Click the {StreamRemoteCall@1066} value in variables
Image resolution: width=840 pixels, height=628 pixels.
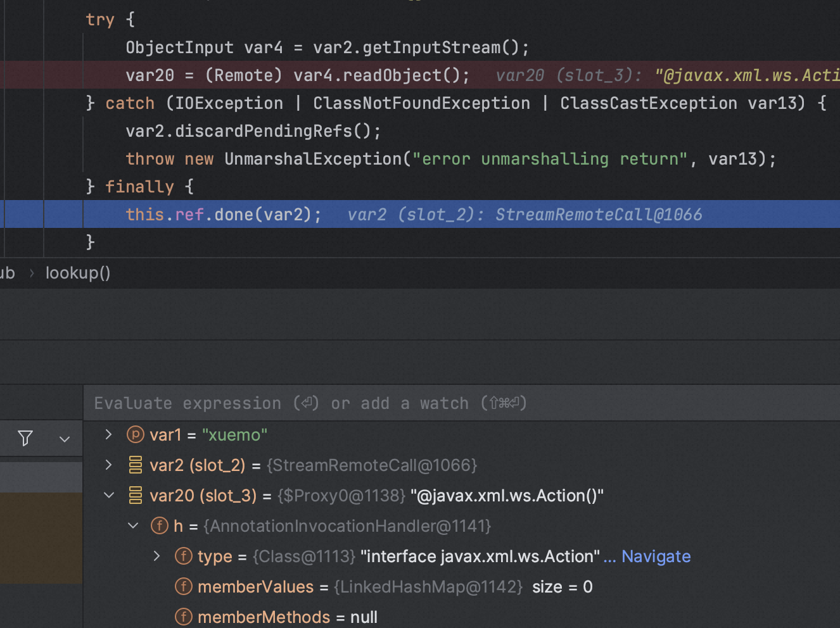tap(372, 465)
